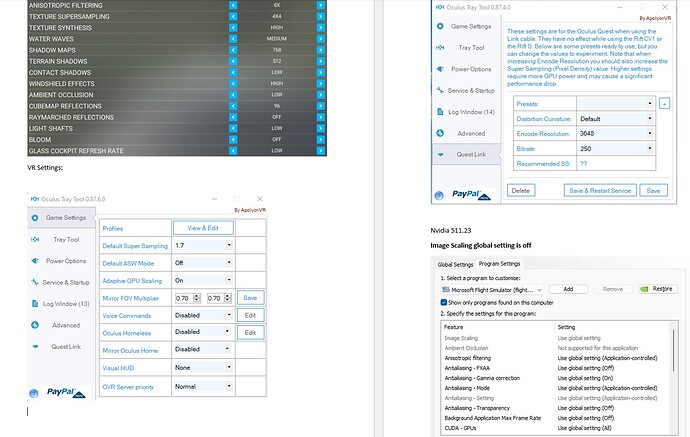Click Game Settings gear icon in left Tray Tool
The height and width of the screenshot is (437, 690).
(x=35, y=217)
